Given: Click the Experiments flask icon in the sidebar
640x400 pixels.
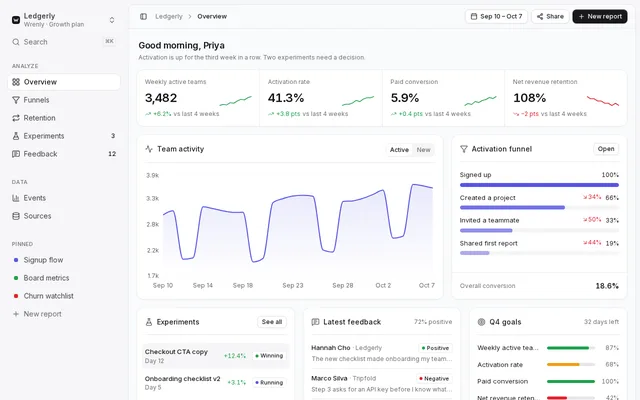Looking at the screenshot, I should 16,136.
